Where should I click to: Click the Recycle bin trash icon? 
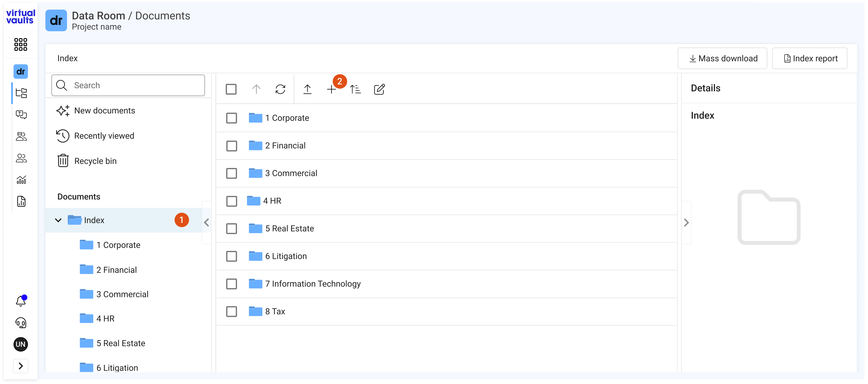point(63,161)
